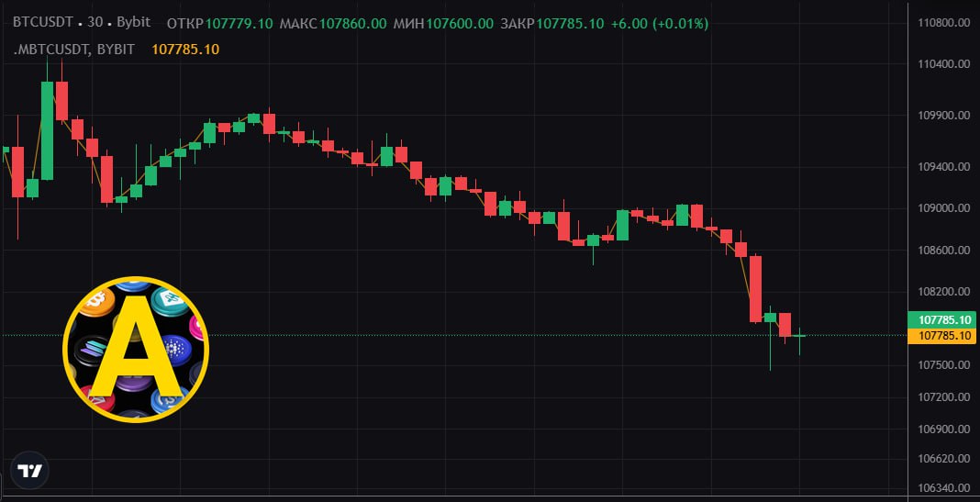
Task: Click the 110800.00 price axis tick
Action: 943,23
